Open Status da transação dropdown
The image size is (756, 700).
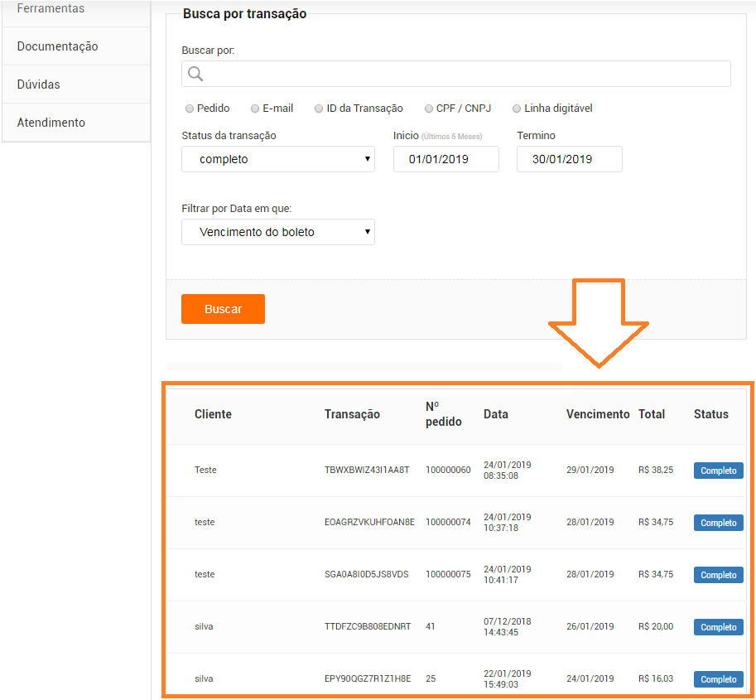coord(278,159)
